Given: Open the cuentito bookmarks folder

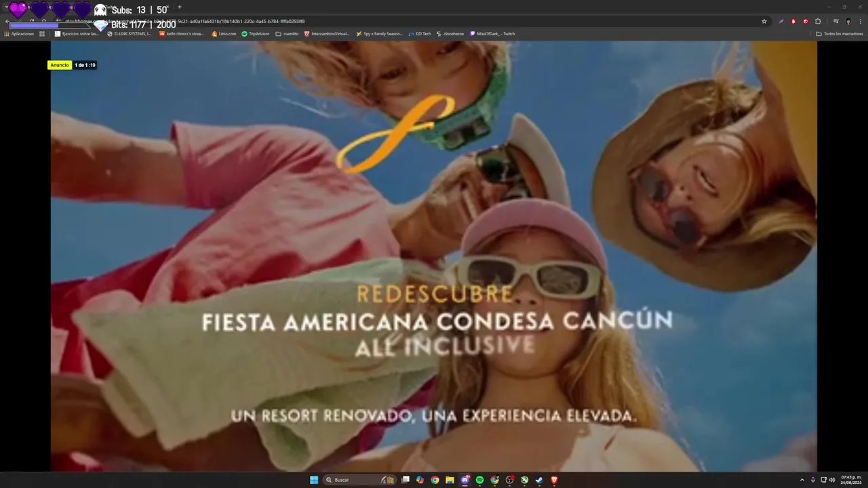Looking at the screenshot, I should (x=287, y=33).
